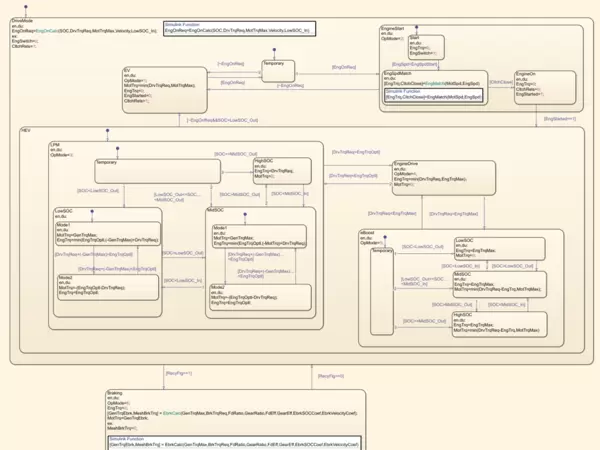Click the [RecyFlg==0] transition label
The height and width of the screenshot is (450, 600).
coord(330,374)
